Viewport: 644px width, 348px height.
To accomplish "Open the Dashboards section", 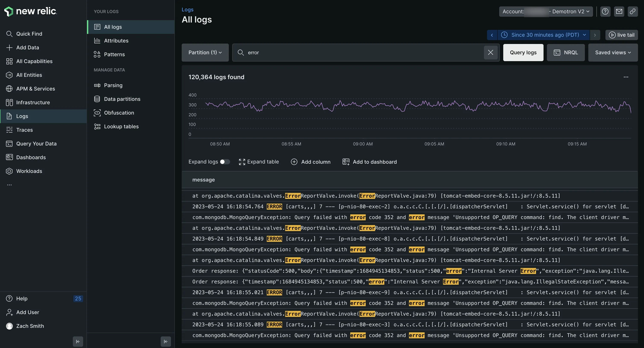I will pyautogui.click(x=31, y=157).
